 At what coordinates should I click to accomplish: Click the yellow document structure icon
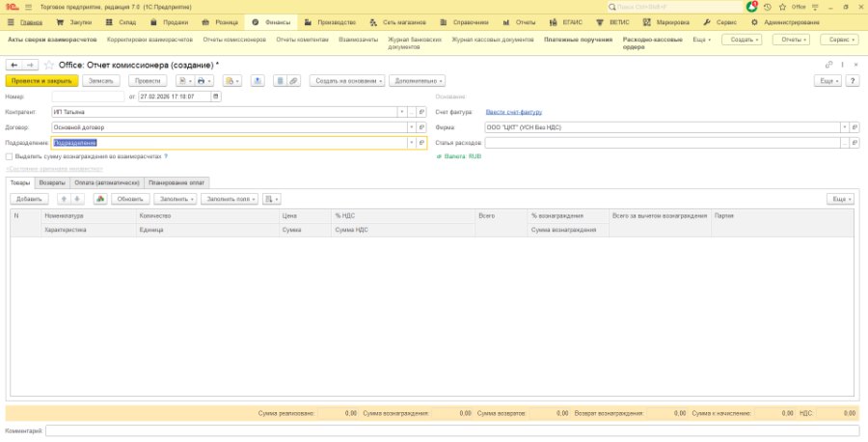click(x=231, y=81)
